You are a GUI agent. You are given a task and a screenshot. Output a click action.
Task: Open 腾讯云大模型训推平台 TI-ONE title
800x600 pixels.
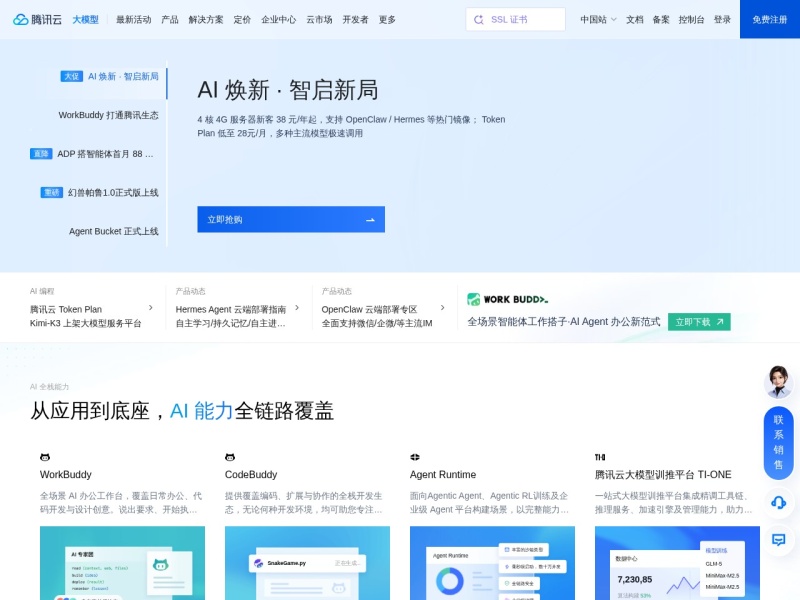[x=663, y=474]
